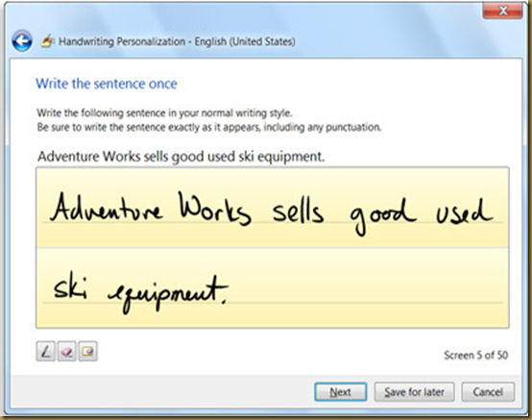The height and width of the screenshot is (420, 532).
Task: Click the 'Screen 5 of 50' progress label
Action: (x=475, y=356)
